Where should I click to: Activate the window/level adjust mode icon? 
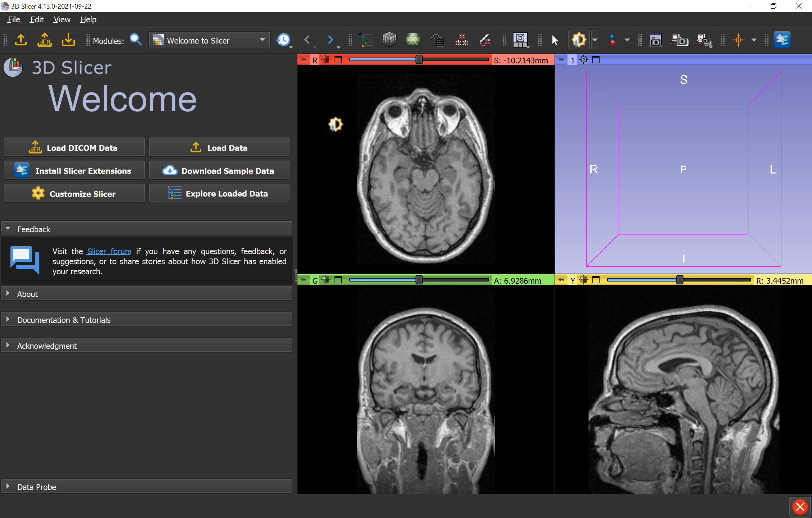click(579, 40)
